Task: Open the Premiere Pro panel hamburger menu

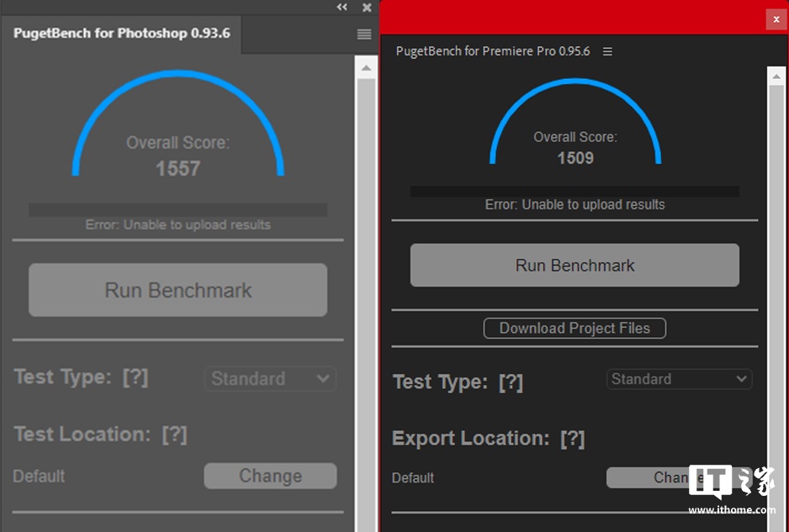Action: (607, 51)
